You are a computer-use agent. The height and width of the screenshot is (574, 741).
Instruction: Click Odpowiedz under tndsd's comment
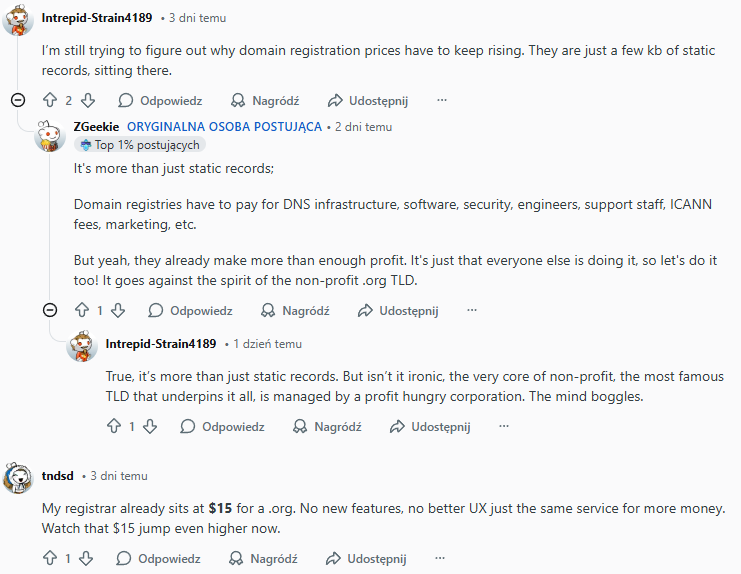point(159,559)
